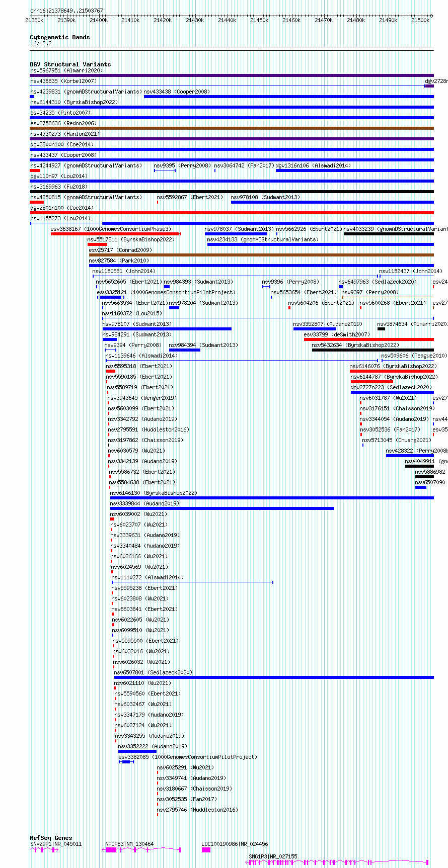Click the chr16:21378649..21503767 region label
Image resolution: width=448 pixels, height=868 pixels.
coord(66,11)
